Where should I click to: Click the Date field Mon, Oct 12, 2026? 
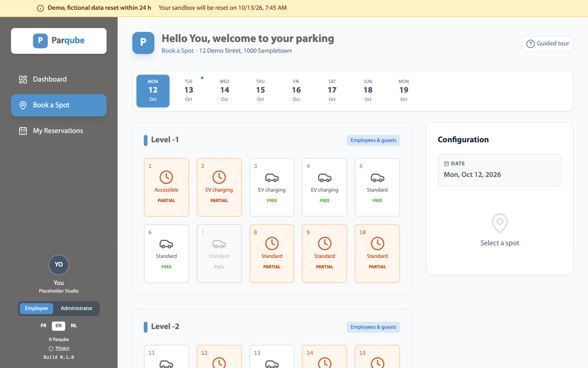tap(500, 170)
